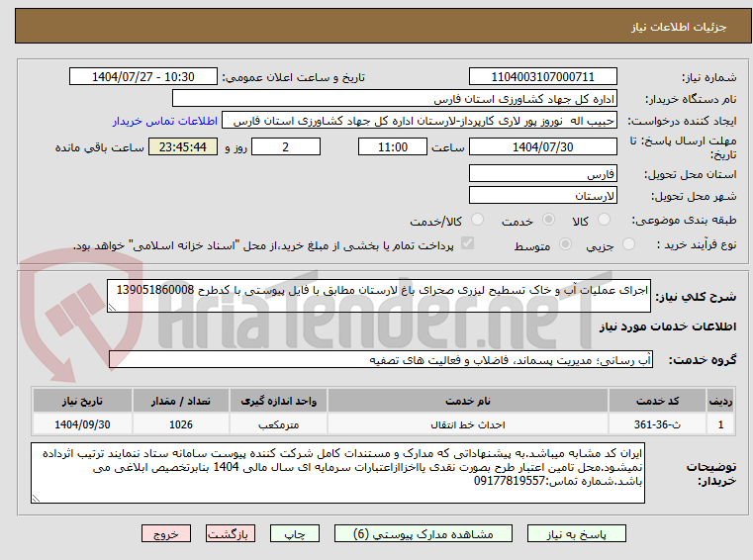Image resolution: width=753 pixels, height=560 pixels.
Task: Click the remaining days field 2
Action: (x=286, y=146)
